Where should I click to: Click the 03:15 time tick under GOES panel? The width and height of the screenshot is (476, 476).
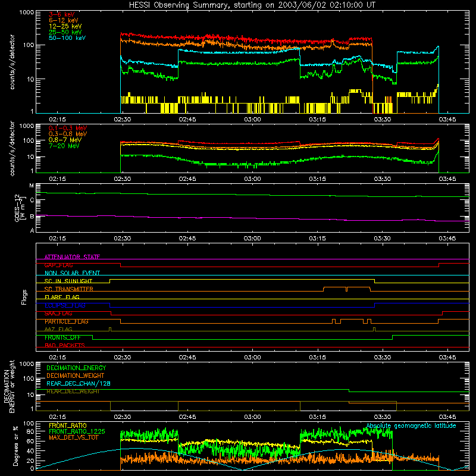point(317,239)
